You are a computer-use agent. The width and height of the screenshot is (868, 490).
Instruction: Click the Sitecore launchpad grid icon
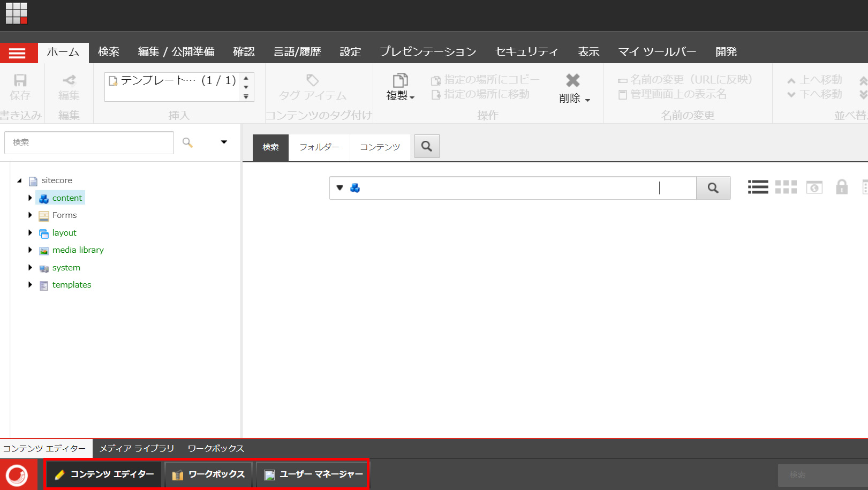(x=16, y=13)
